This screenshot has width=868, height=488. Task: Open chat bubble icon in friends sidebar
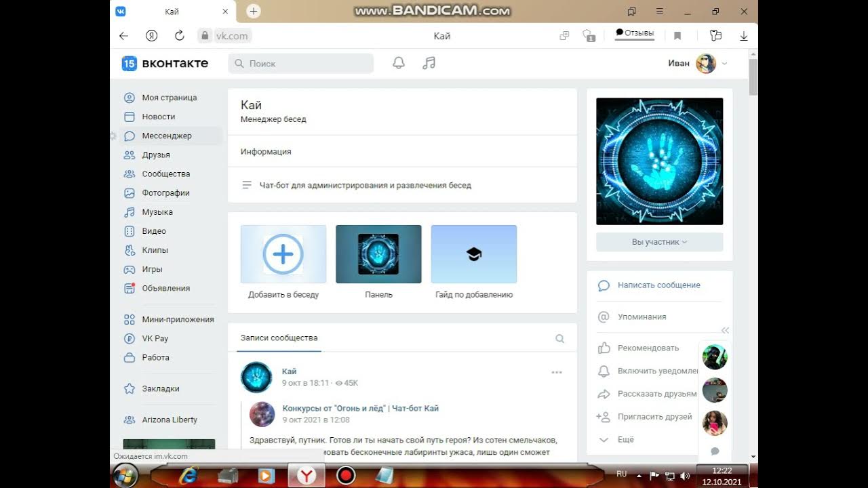(x=715, y=451)
